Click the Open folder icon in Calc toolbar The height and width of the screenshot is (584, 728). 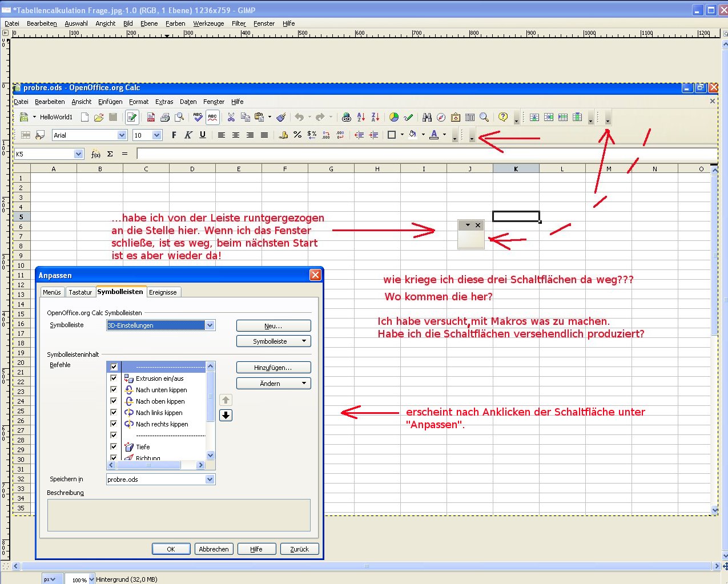[x=99, y=117]
